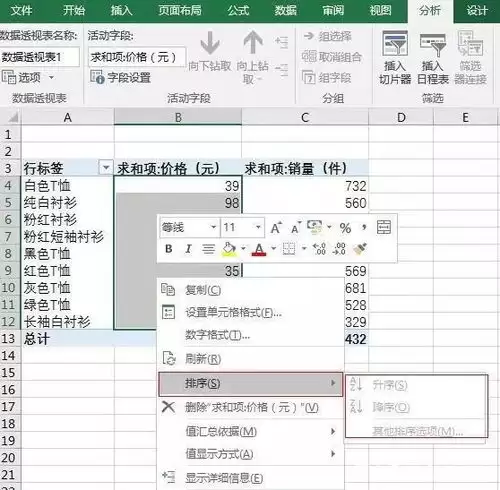Choose 刷新 from the context menu
500x490 pixels.
(250, 359)
